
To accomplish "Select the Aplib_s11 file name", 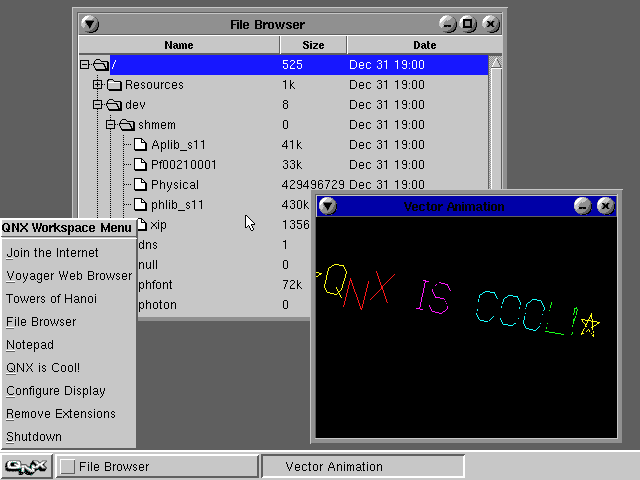I will (178, 145).
